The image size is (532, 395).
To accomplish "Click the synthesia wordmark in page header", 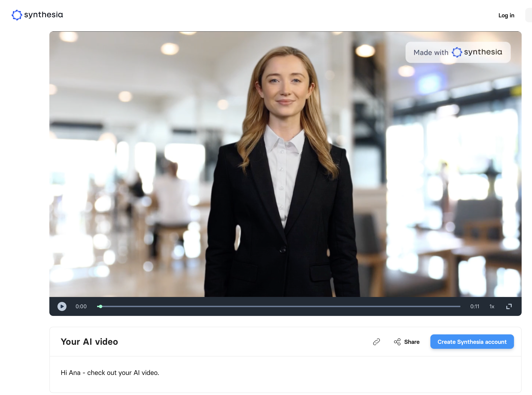I will [43, 15].
